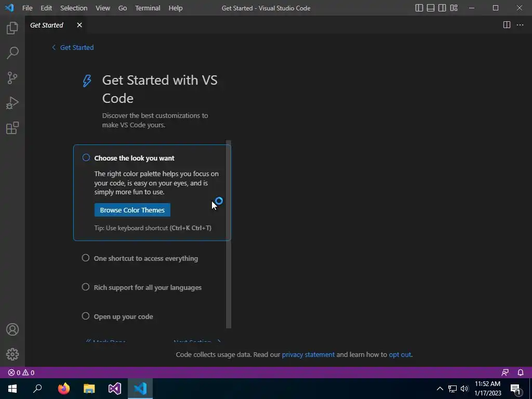The width and height of the screenshot is (532, 399).
Task: Open the volume tray icon
Action: click(464, 389)
